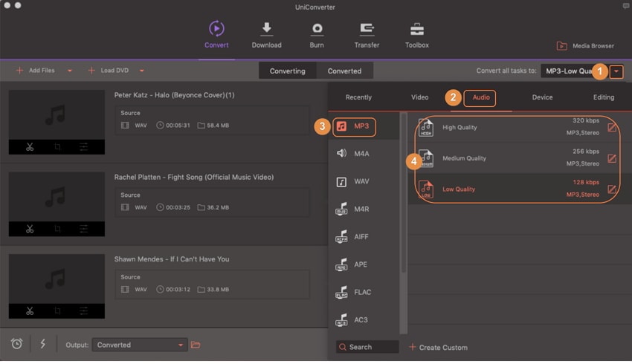Expand the Add Files dropdown arrow
632x364 pixels.
tap(70, 71)
